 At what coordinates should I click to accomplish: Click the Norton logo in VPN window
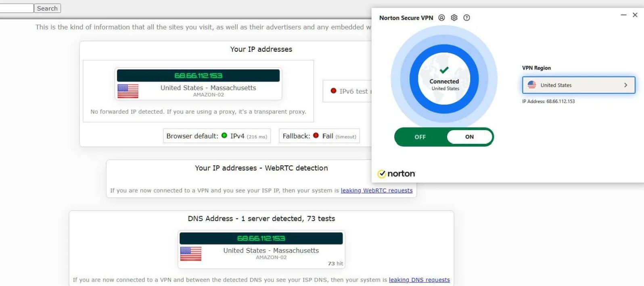click(x=396, y=174)
